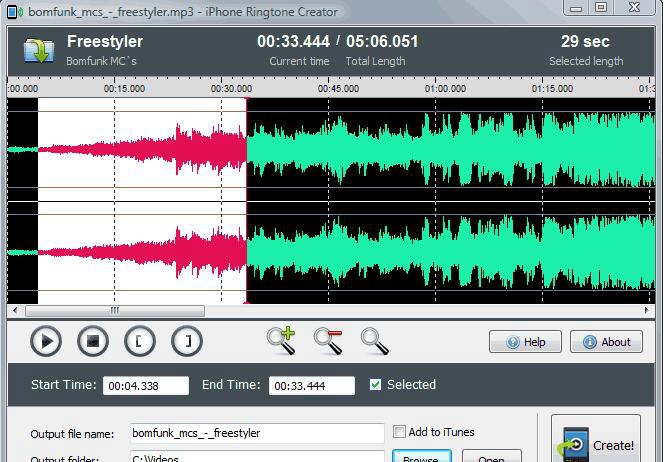Click Browse for output folder
Viewport: 664px width, 462px height.
(421, 456)
